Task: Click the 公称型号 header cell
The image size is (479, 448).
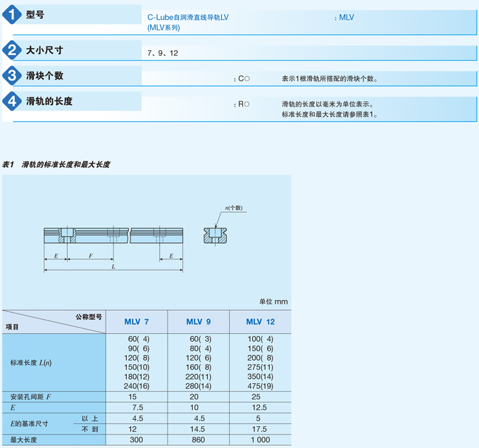Action: (x=89, y=317)
